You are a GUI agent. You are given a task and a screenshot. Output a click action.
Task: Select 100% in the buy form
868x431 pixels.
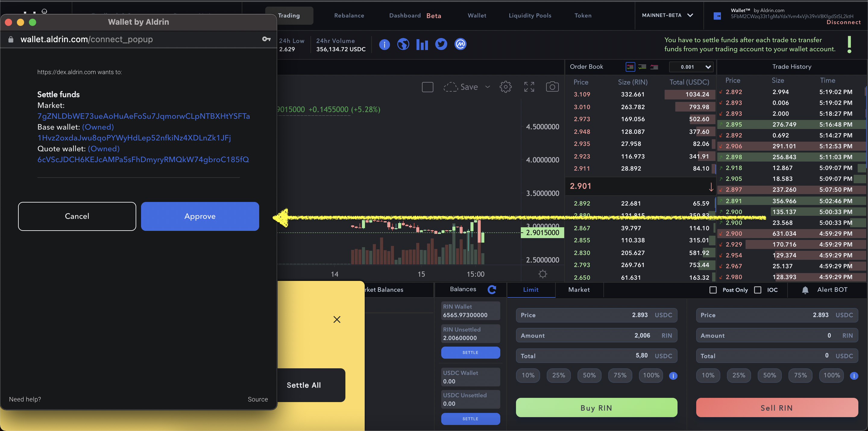(651, 376)
